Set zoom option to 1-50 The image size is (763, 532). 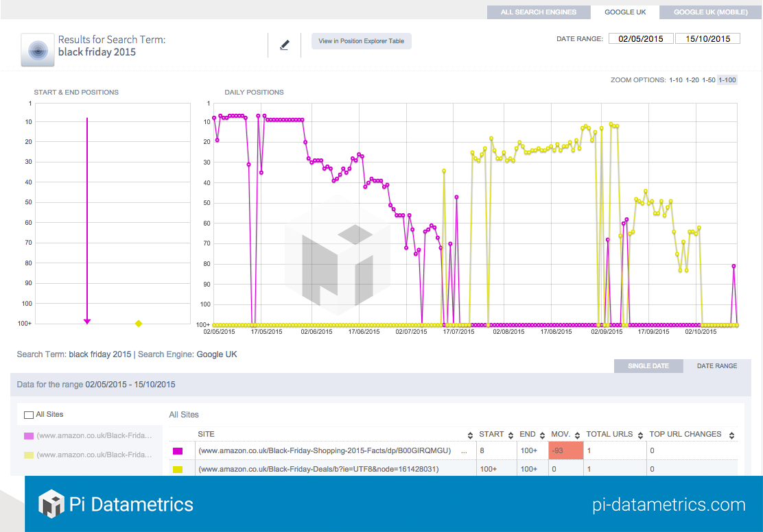click(709, 80)
